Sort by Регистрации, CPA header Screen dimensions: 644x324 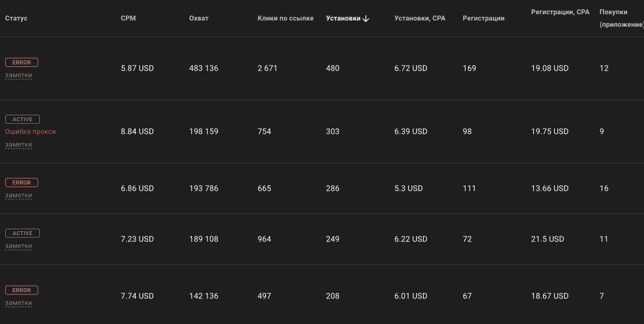pos(560,13)
